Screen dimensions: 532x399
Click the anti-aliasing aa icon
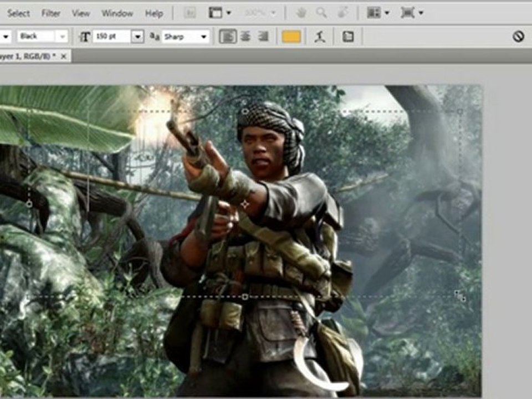point(155,37)
